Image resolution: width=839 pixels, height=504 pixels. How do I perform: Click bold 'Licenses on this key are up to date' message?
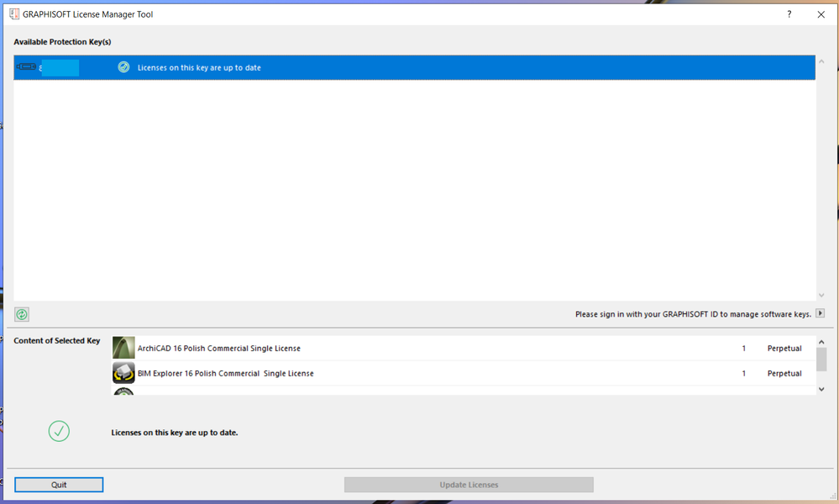click(175, 433)
